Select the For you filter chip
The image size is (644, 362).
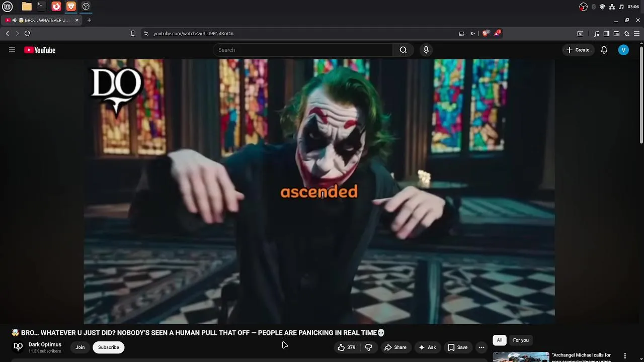click(521, 340)
